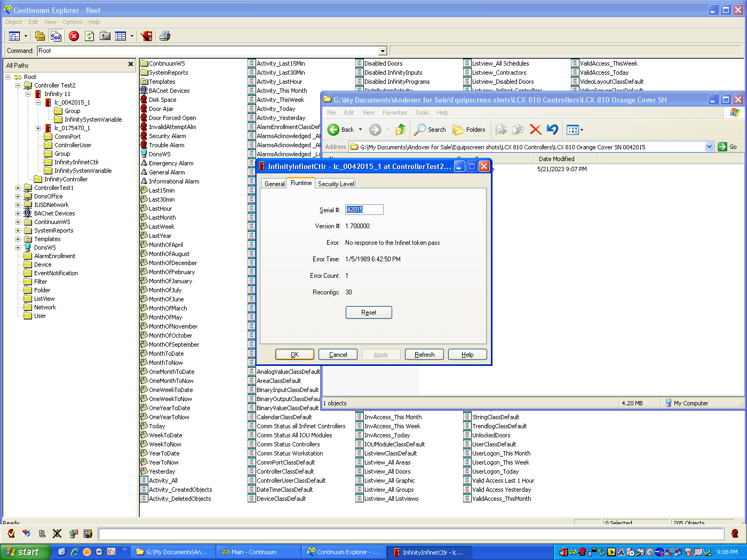Click the Views icon in folder window
The height and width of the screenshot is (560, 747).
[573, 130]
